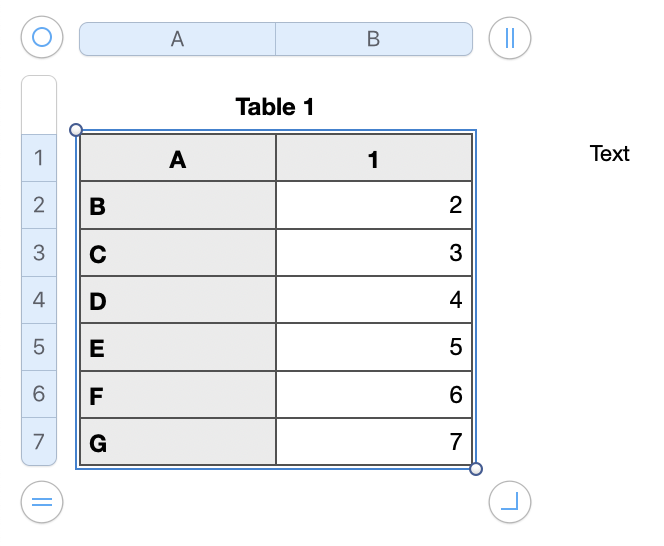Click the Table 1 title
The width and height of the screenshot is (664, 546).
coord(275,106)
